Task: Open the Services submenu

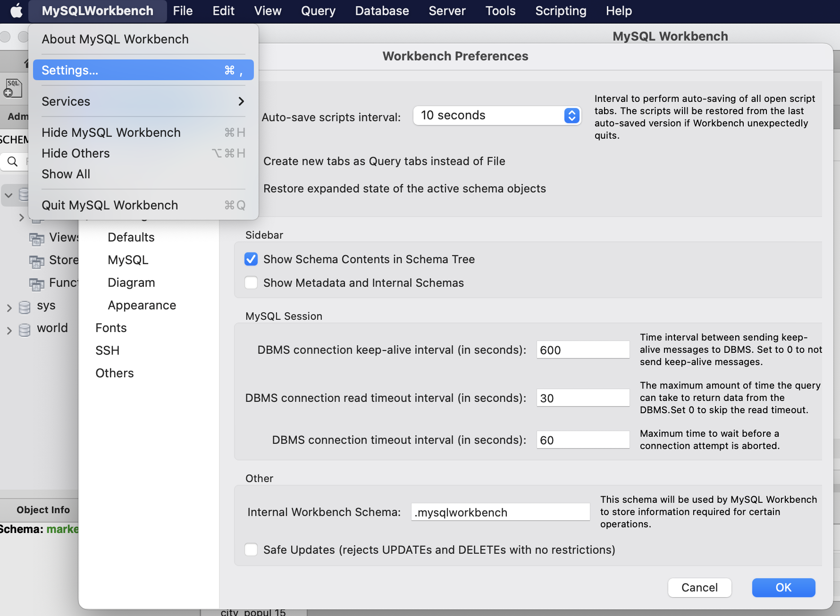Action: pos(143,101)
